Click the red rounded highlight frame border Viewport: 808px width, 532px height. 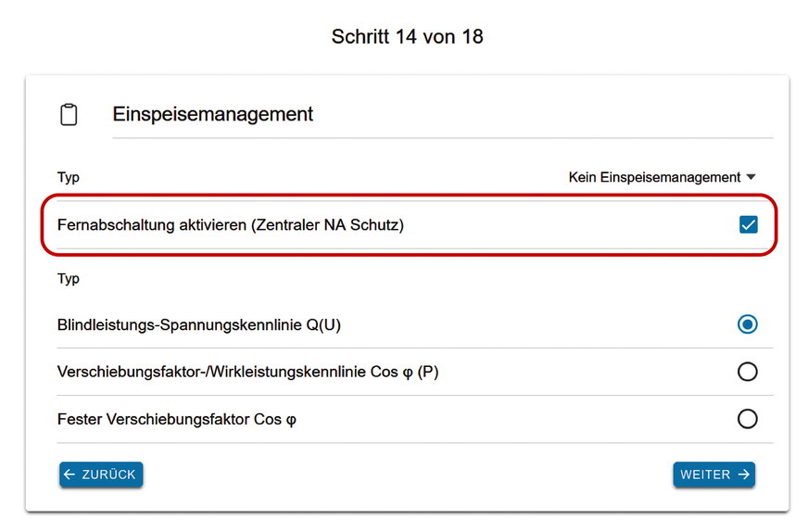409,196
